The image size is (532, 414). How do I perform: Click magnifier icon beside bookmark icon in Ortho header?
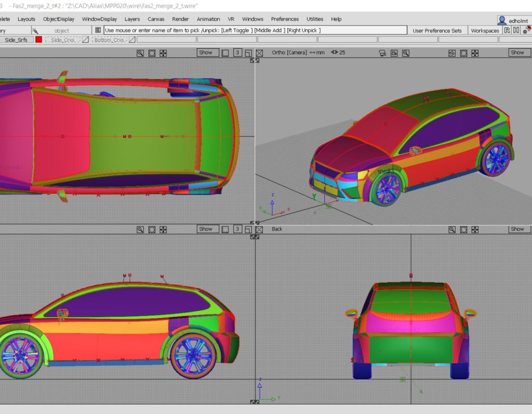click(x=405, y=53)
